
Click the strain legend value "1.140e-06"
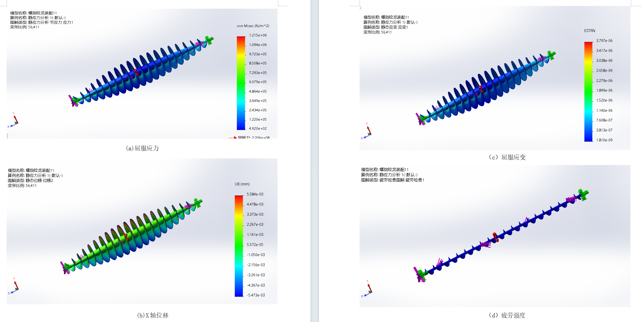(x=604, y=110)
